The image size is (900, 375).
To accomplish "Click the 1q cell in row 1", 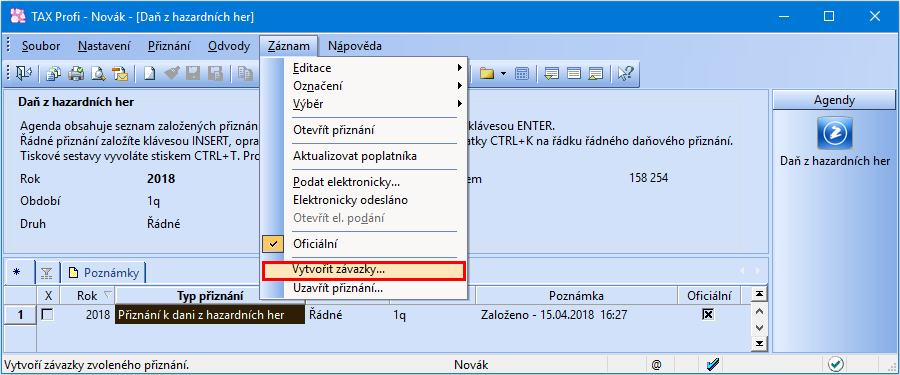I will click(x=433, y=315).
